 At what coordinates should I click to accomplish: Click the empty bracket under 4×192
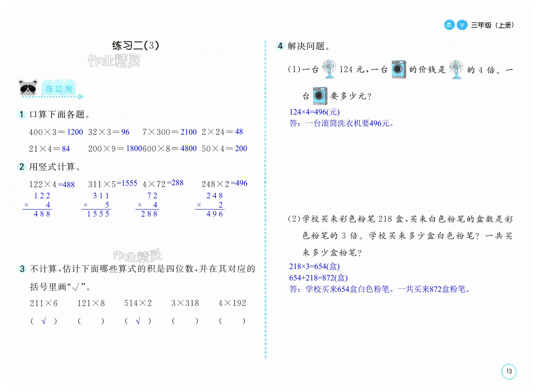click(232, 321)
